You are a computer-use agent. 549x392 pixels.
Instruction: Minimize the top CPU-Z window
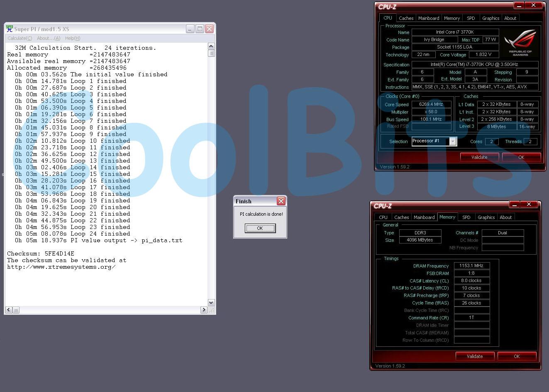(519, 5)
